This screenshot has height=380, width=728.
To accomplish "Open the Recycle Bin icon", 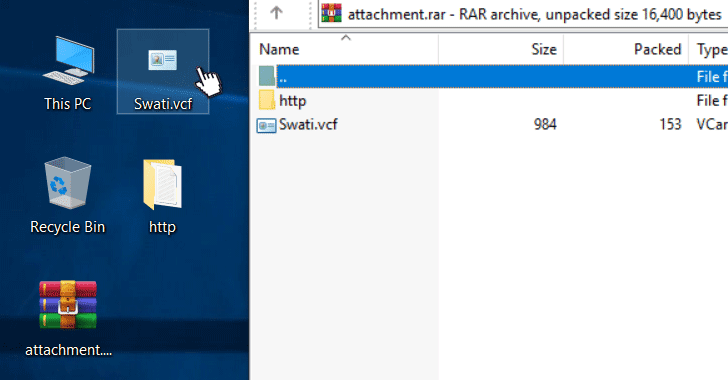I will pos(68,195).
